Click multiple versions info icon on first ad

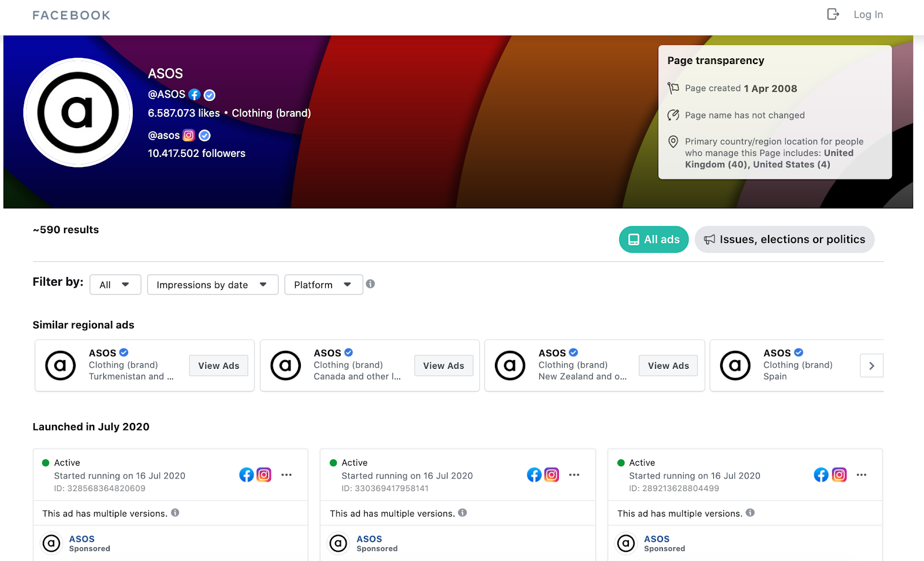[175, 513]
